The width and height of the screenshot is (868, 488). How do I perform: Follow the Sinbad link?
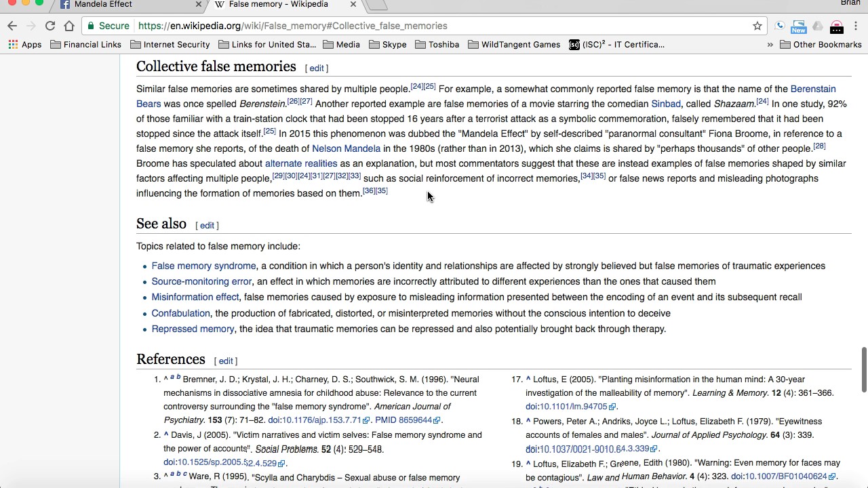click(x=666, y=104)
